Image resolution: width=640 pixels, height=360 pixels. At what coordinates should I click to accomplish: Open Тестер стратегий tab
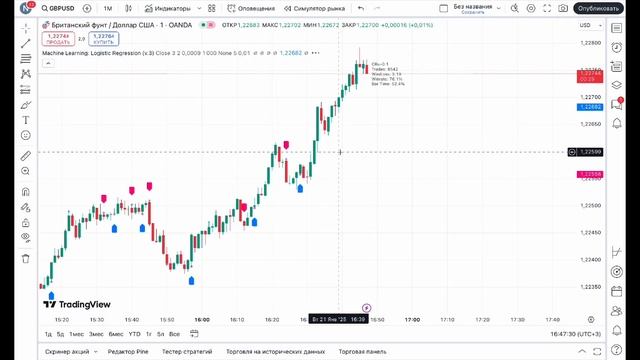tap(187, 351)
